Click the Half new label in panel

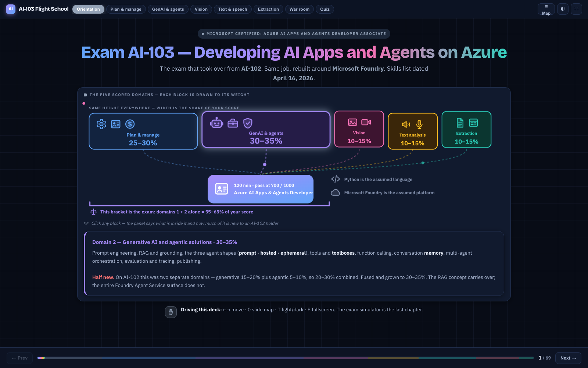point(103,277)
